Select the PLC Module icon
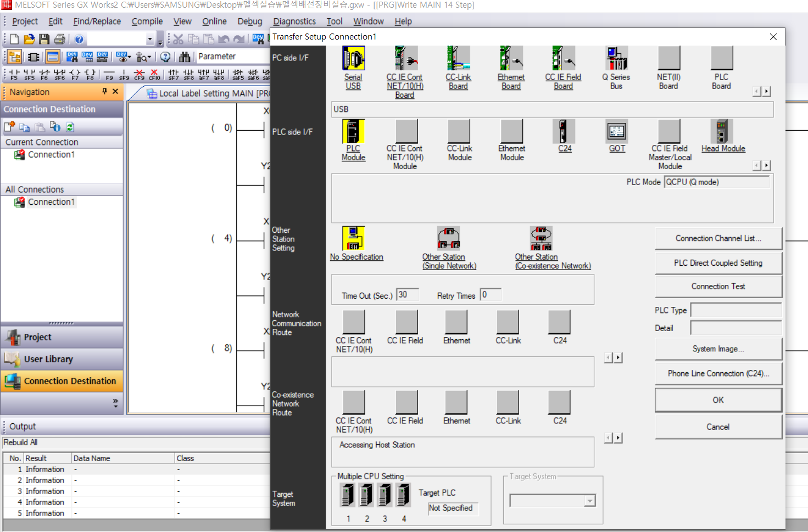 point(353,131)
